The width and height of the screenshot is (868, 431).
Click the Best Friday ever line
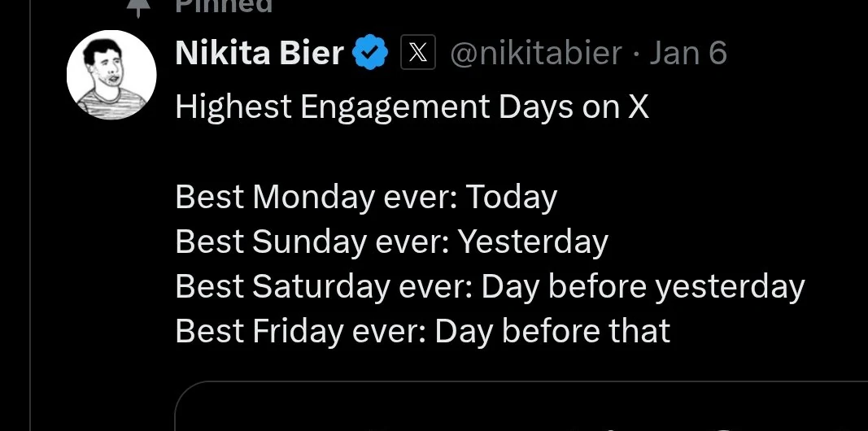(423, 331)
